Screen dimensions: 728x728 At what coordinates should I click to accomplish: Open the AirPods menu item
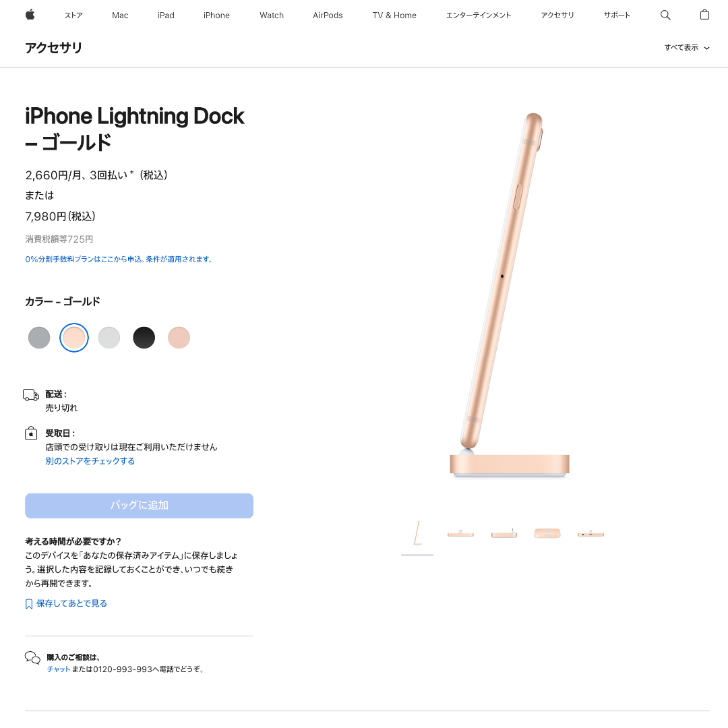(328, 16)
